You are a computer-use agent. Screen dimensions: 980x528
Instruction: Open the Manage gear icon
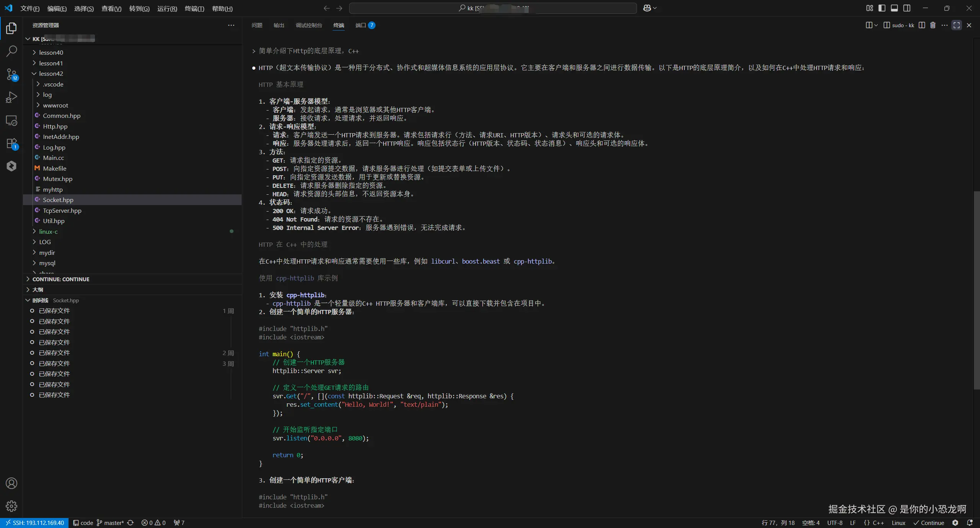pos(11,506)
